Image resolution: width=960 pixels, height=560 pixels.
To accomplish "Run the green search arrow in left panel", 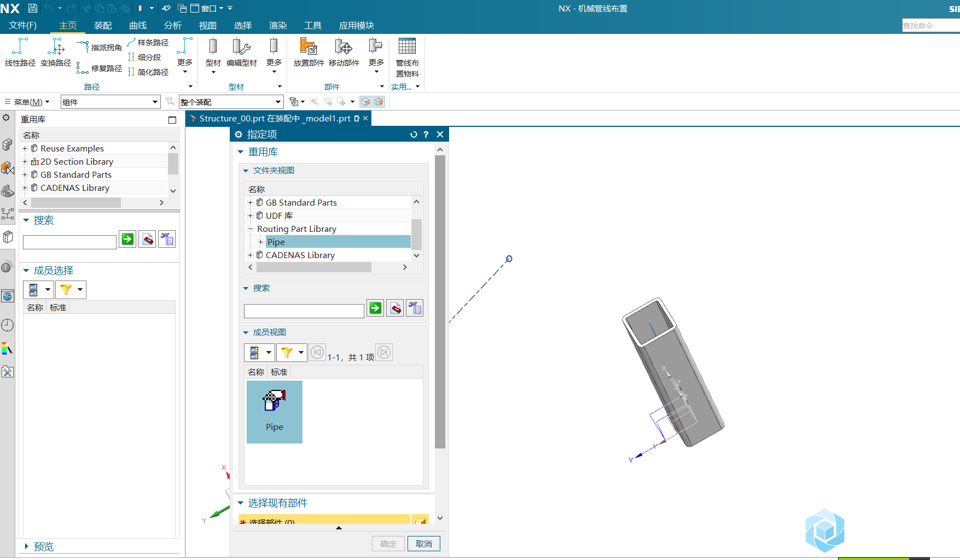I will (127, 239).
